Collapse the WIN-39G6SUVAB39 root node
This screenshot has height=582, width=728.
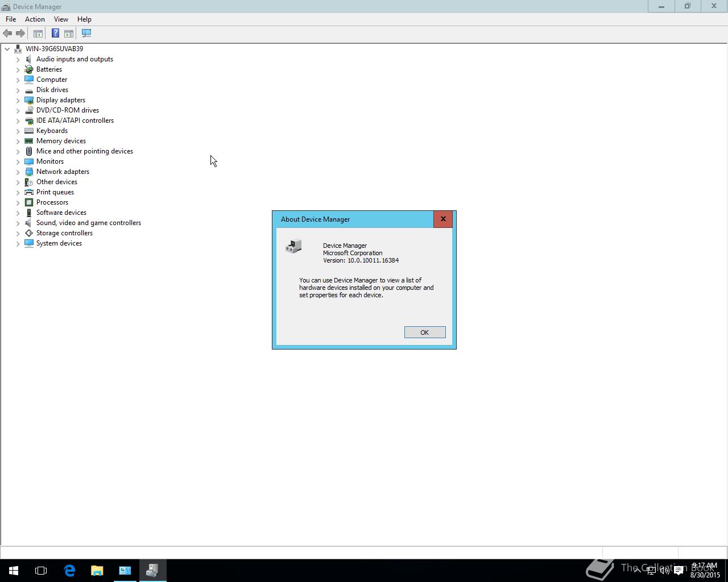click(7, 49)
